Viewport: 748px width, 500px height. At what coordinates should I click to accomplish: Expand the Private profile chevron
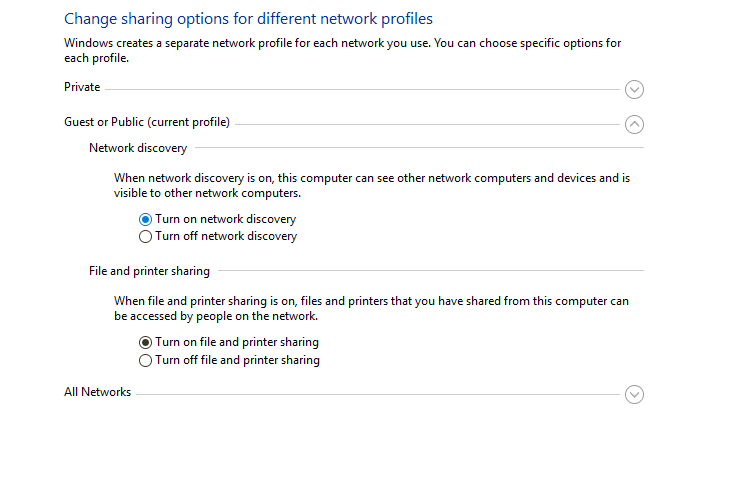click(634, 89)
